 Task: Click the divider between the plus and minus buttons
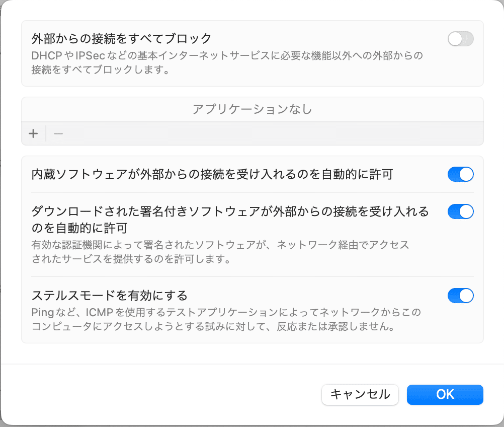coord(46,133)
